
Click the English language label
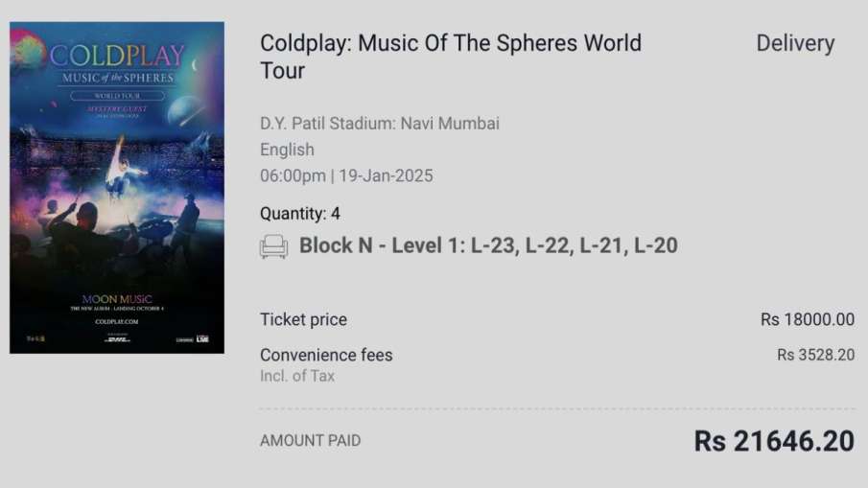coord(287,150)
